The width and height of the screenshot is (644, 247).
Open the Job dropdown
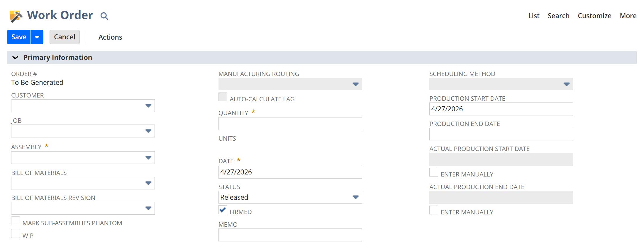pos(148,131)
